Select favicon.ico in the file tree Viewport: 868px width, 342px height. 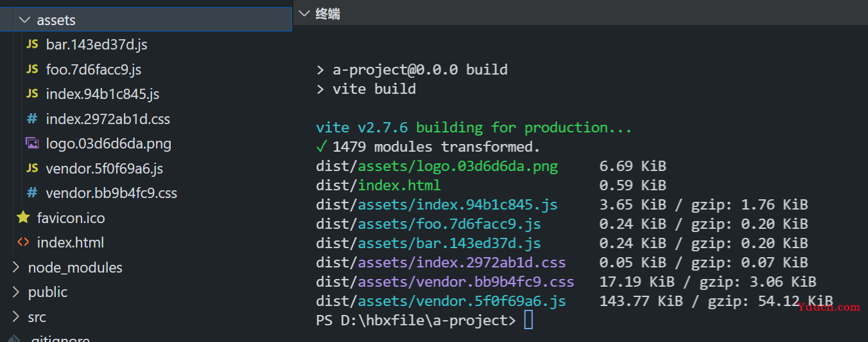[71, 219]
